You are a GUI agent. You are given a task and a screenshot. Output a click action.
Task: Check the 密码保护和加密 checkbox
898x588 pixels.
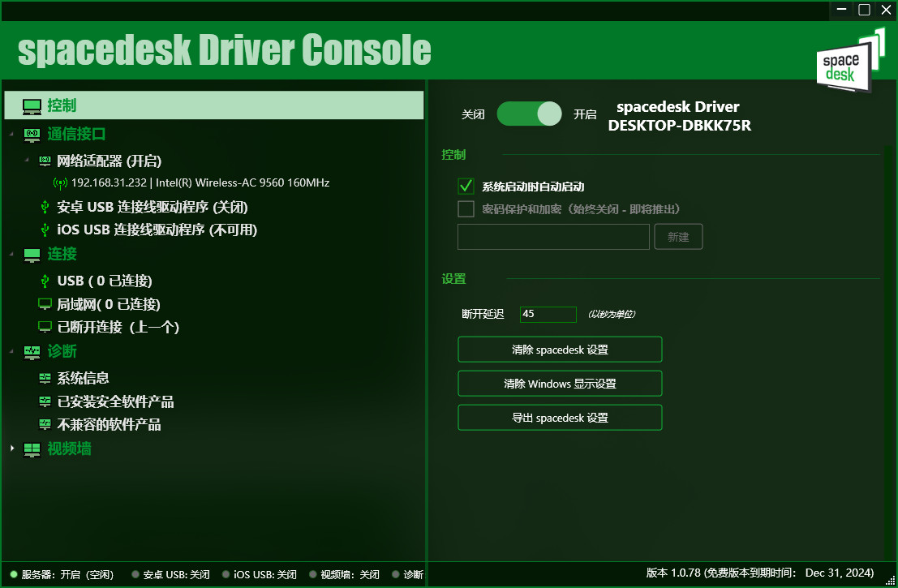pyautogui.click(x=466, y=209)
